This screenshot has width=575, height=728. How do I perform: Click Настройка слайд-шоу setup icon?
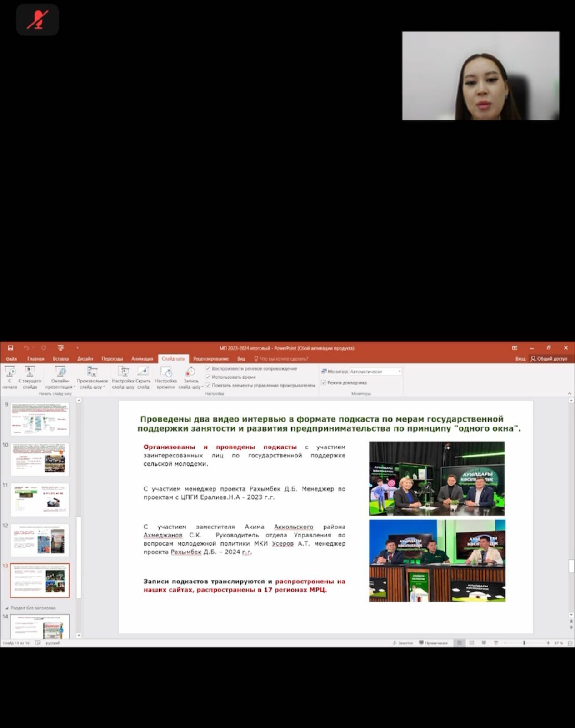[x=123, y=377]
